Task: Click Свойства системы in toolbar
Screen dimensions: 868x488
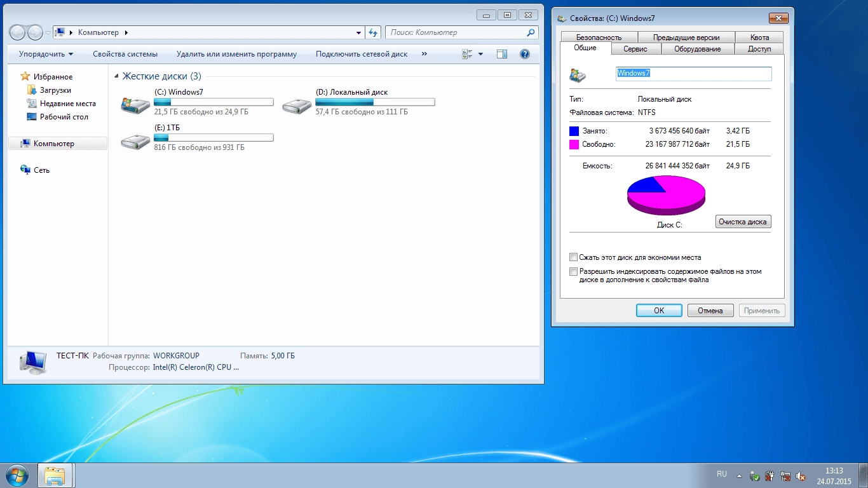Action: coord(125,54)
